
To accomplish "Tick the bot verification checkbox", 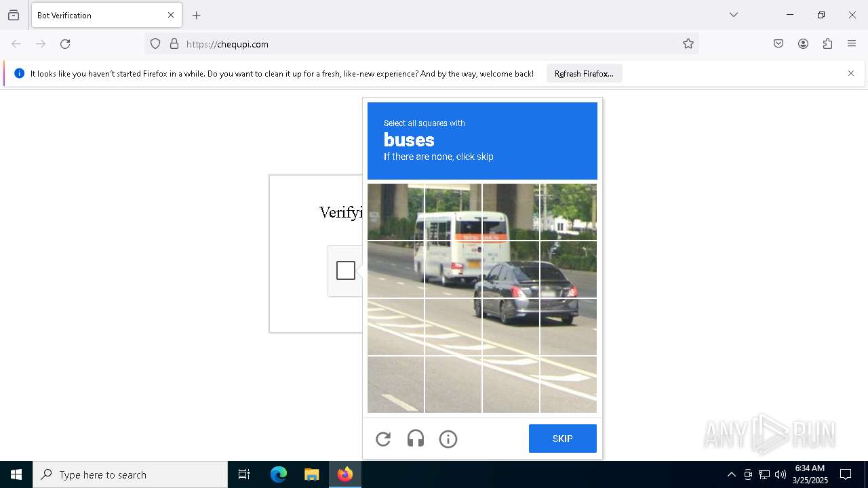I will (x=346, y=270).
